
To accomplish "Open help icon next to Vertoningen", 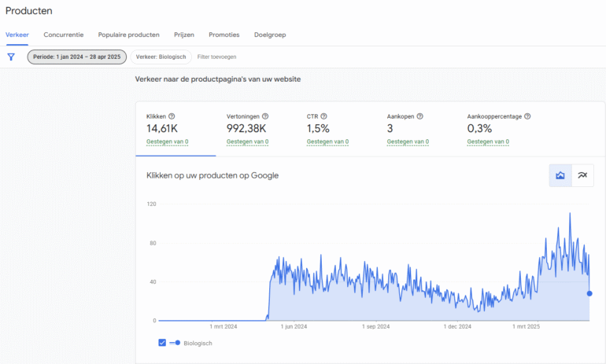I will point(265,116).
